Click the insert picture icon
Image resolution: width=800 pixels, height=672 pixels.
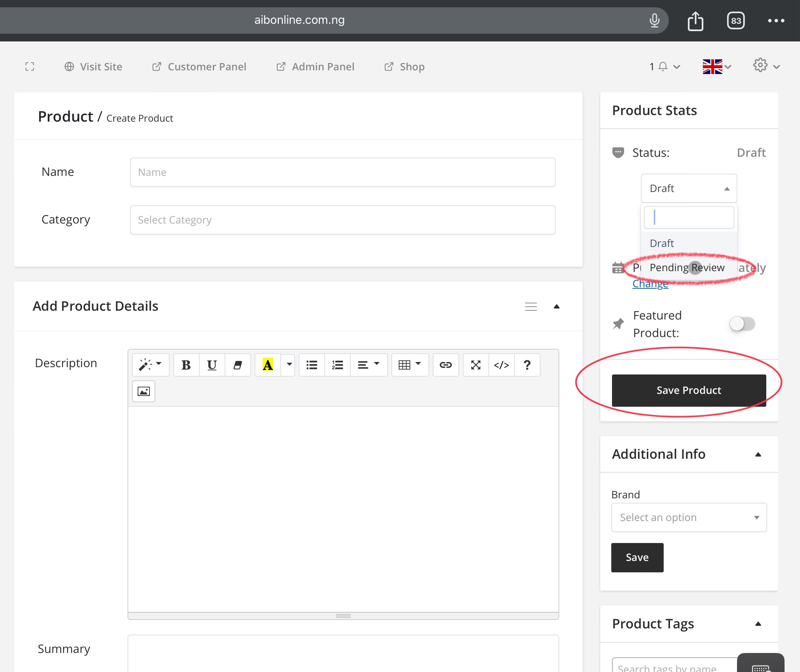(x=144, y=391)
